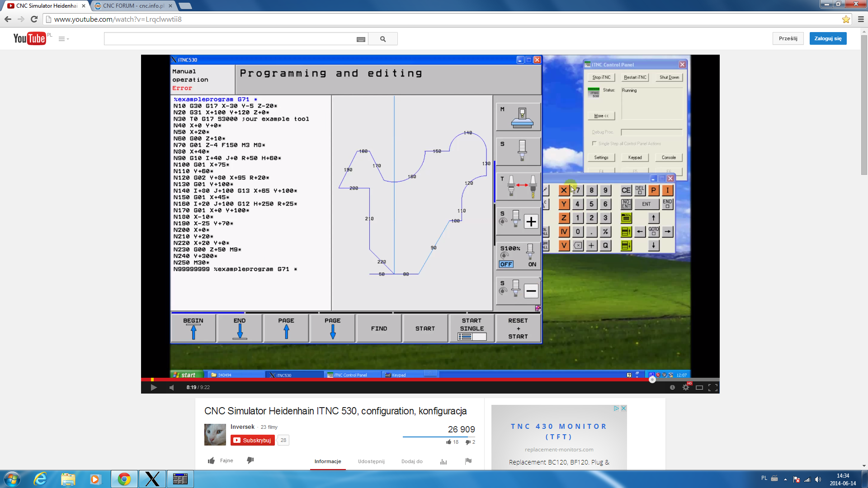Click the green softkey row up key
This screenshot has height=488, width=868.
(626, 232)
